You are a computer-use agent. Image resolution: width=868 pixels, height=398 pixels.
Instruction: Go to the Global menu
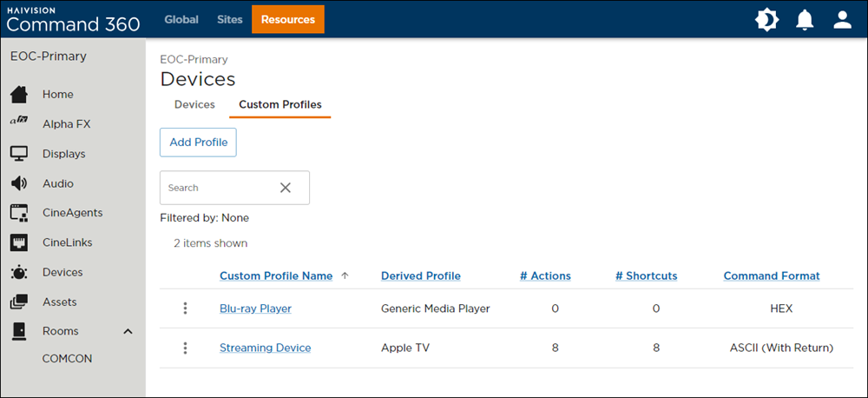(x=181, y=19)
